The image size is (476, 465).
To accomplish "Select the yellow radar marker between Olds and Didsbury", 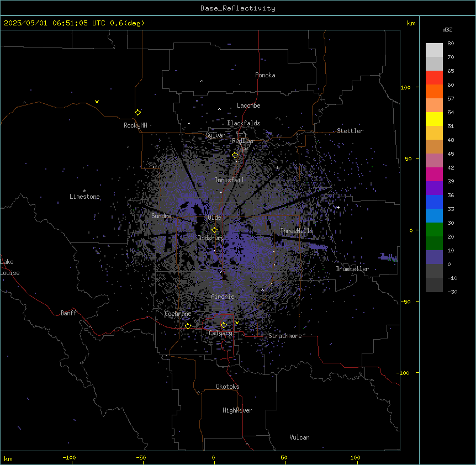I will point(214,230).
